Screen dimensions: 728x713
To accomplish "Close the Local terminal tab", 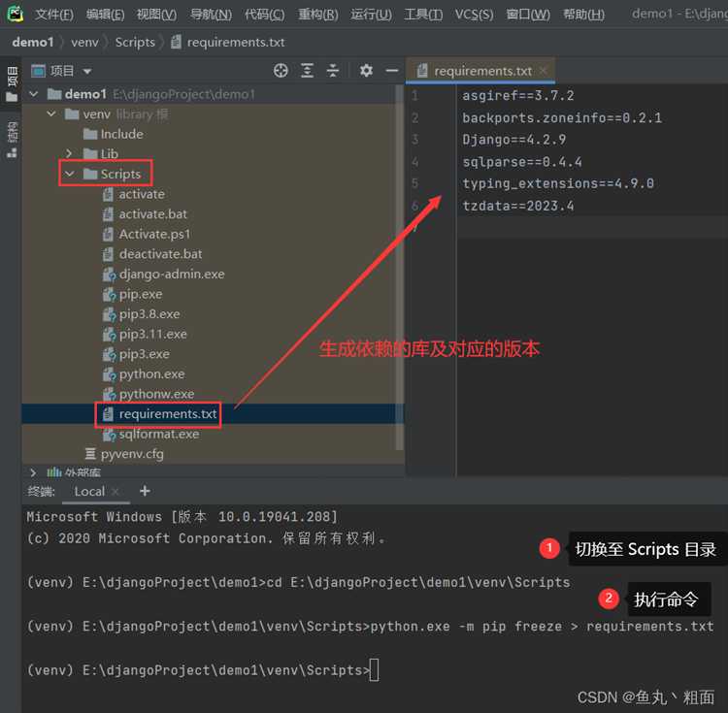I will pos(116,491).
